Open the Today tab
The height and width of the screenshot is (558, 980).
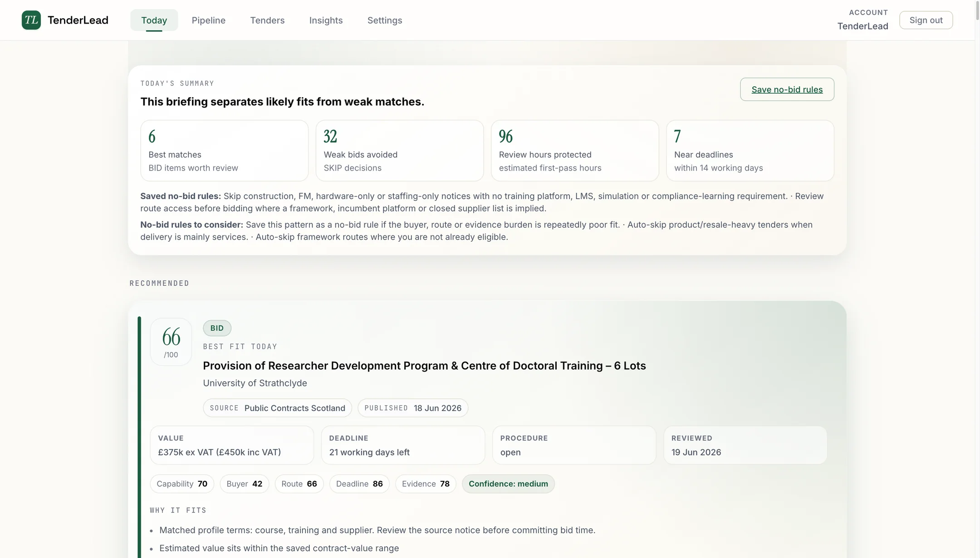click(x=154, y=20)
